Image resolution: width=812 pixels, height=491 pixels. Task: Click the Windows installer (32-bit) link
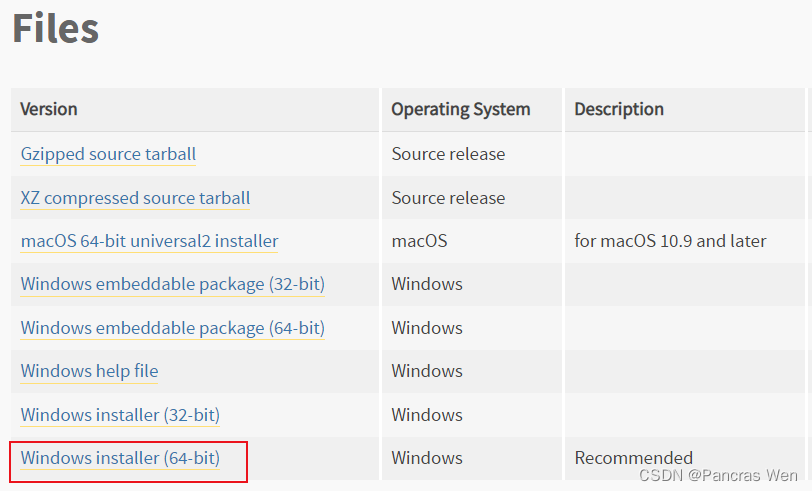click(x=120, y=415)
